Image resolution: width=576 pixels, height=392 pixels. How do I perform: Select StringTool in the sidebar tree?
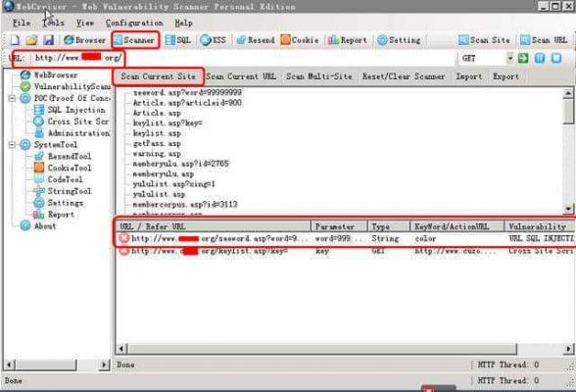[x=69, y=191]
